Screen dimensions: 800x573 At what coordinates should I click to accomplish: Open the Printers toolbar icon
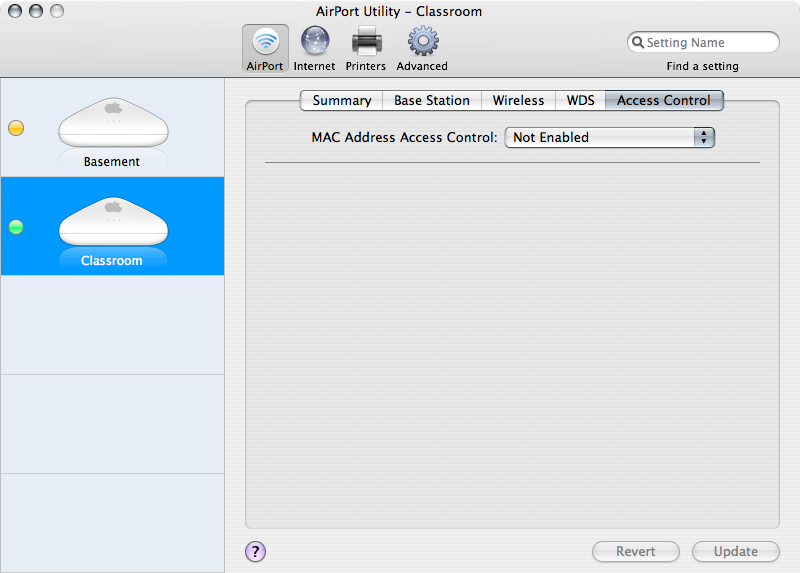click(x=366, y=41)
